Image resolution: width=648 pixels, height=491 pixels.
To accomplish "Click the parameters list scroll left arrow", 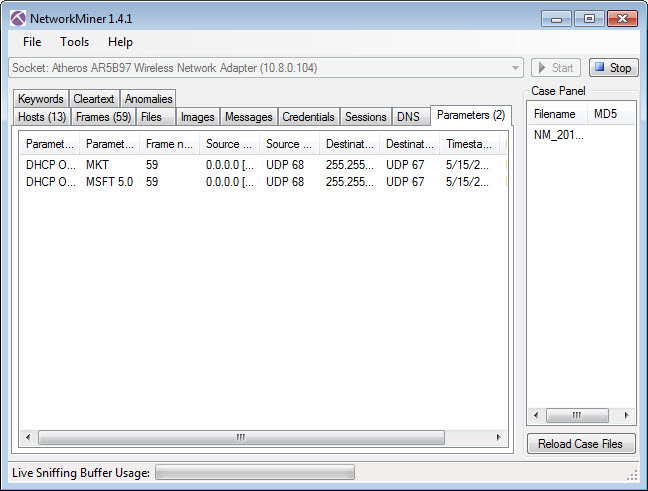I will tap(28, 437).
